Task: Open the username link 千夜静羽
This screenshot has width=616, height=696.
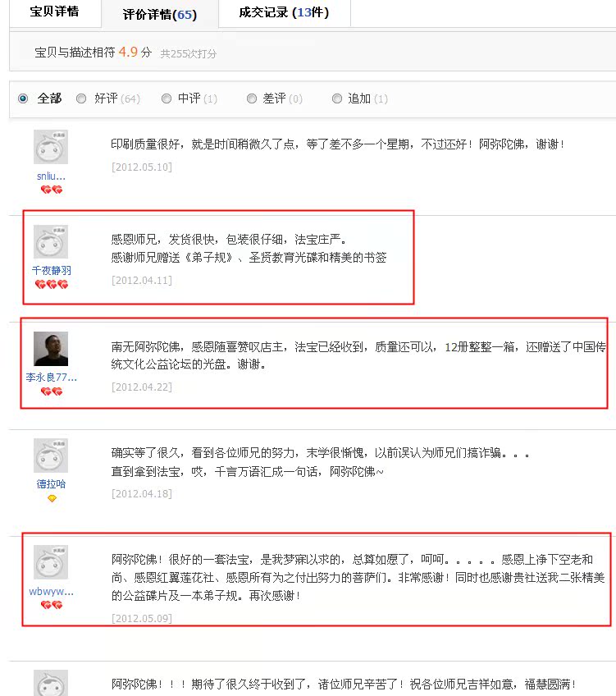Action: point(52,270)
